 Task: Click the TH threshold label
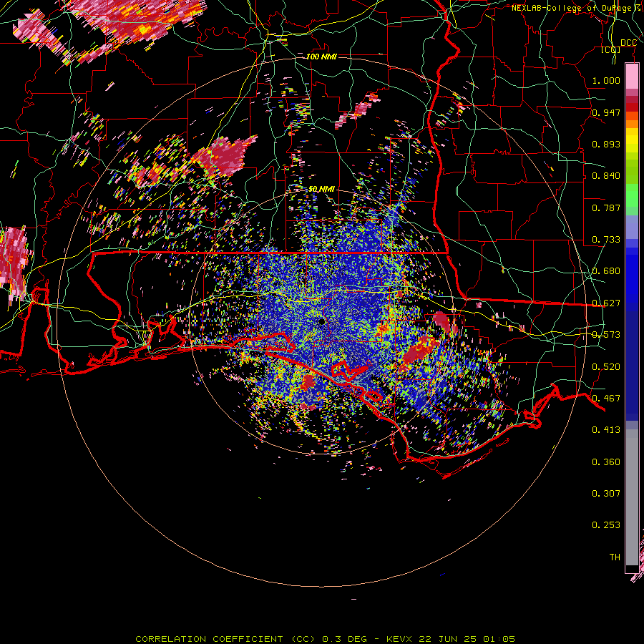click(615, 557)
